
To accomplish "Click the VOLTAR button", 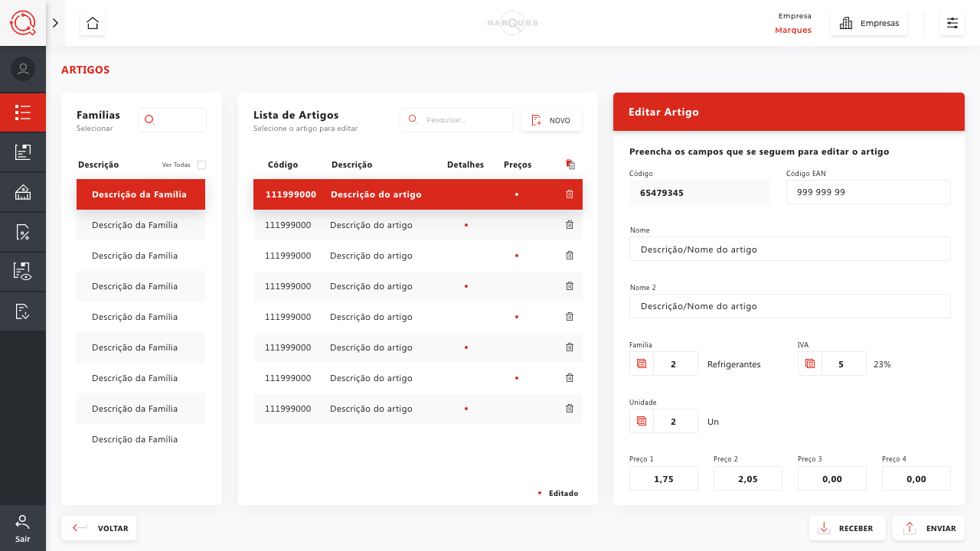I will pos(99,528).
